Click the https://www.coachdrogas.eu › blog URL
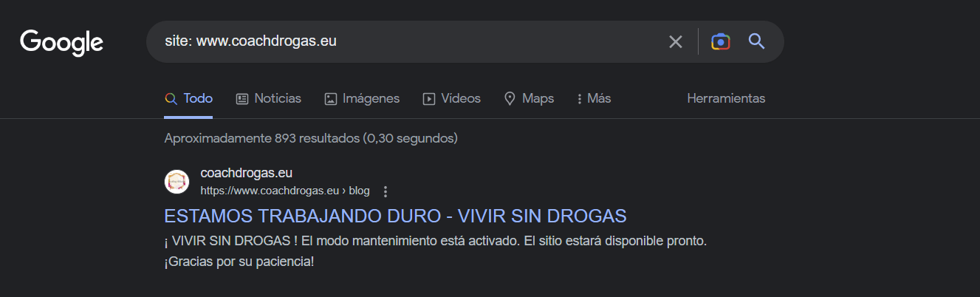980x297 pixels. [285, 191]
